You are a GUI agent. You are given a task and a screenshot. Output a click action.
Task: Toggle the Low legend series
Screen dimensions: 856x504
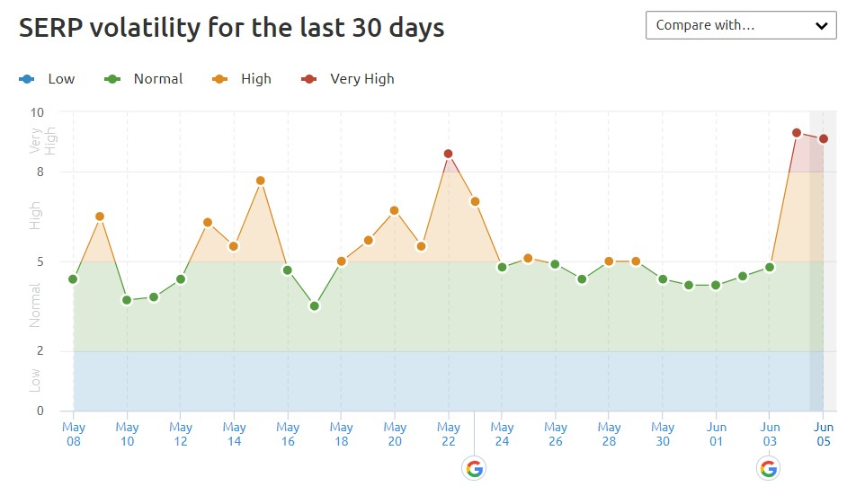47,79
